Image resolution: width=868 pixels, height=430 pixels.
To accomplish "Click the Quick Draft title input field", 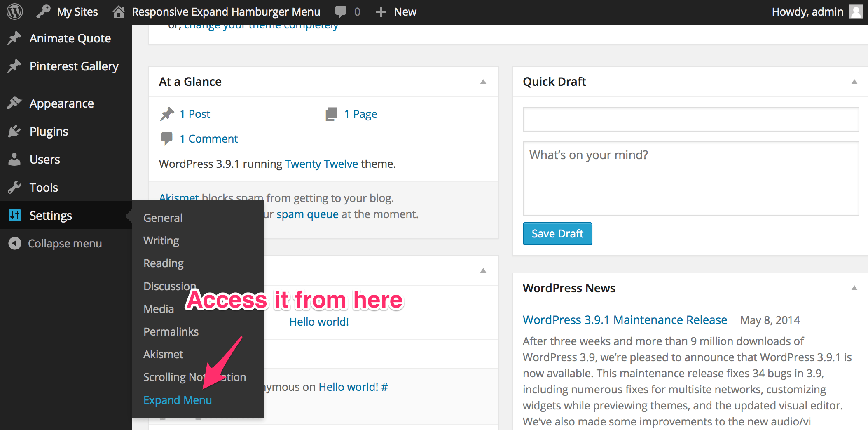I will 691,119.
